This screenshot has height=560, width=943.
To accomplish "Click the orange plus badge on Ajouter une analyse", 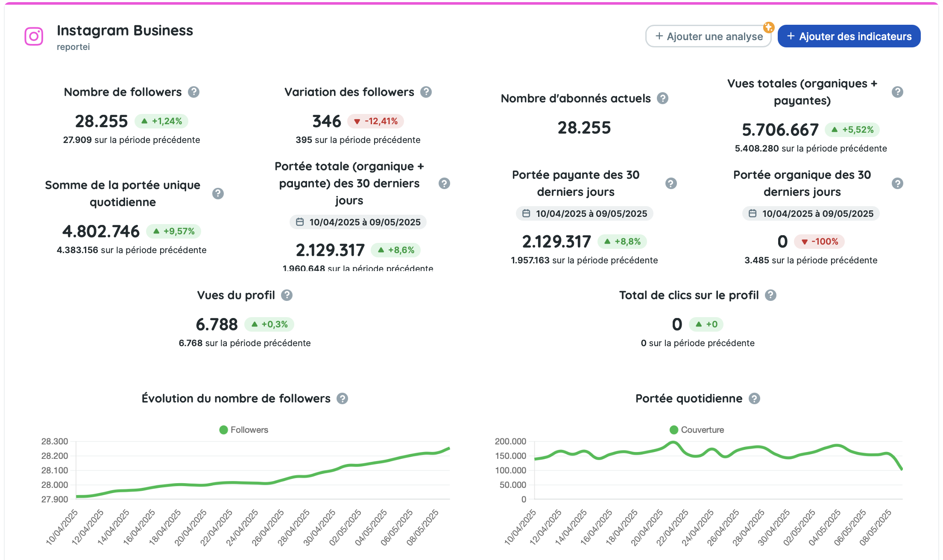I will pyautogui.click(x=769, y=27).
